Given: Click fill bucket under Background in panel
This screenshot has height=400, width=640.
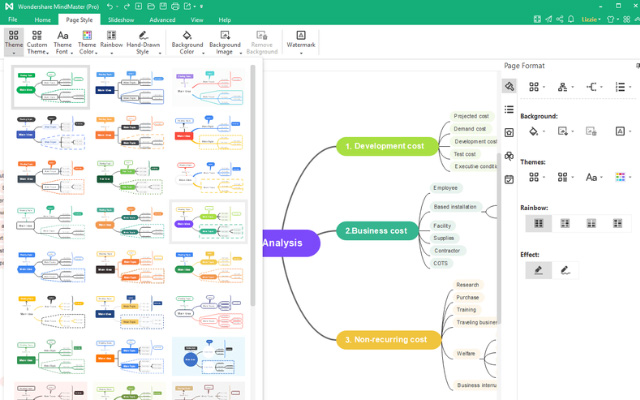Looking at the screenshot, I should (x=533, y=131).
